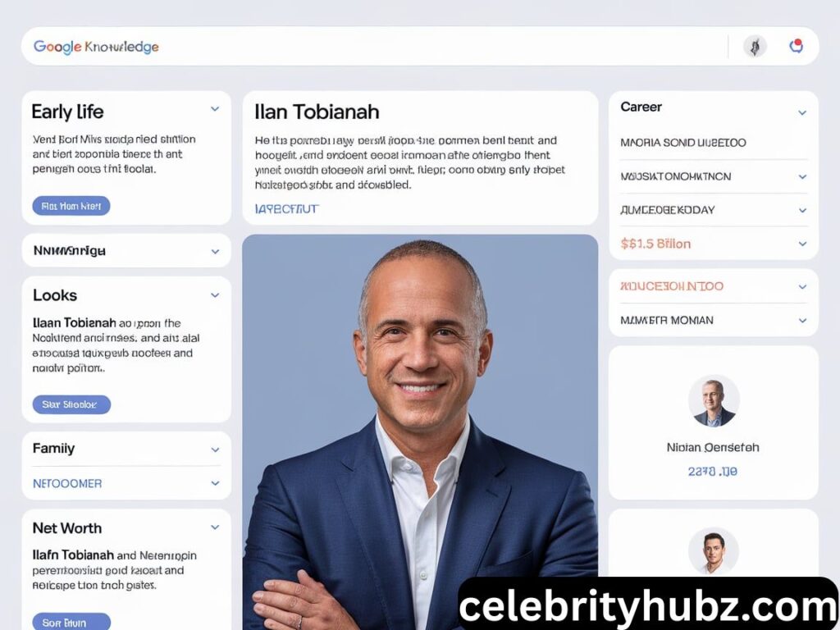
Task: Click the Google Knowledge logo
Action: [96, 47]
